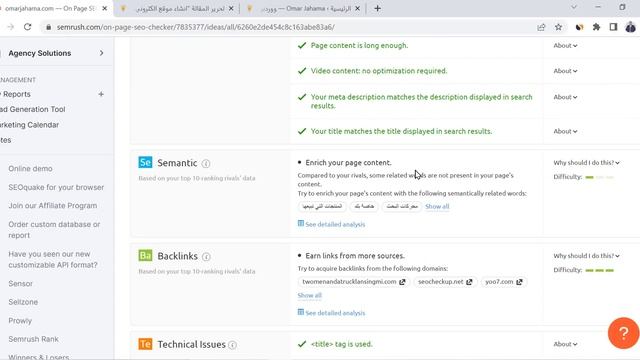640x360 pixels.
Task: Open Reports in the sidebar
Action: (x=17, y=94)
